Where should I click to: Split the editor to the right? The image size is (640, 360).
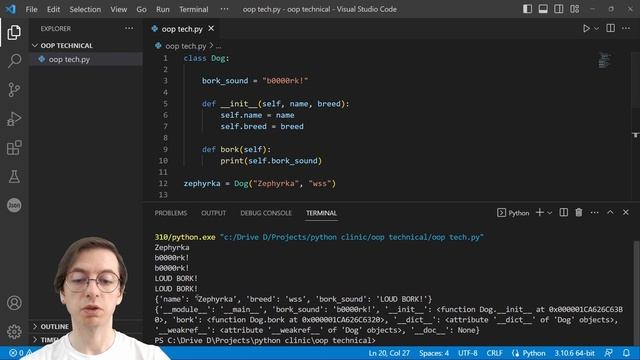click(611, 28)
